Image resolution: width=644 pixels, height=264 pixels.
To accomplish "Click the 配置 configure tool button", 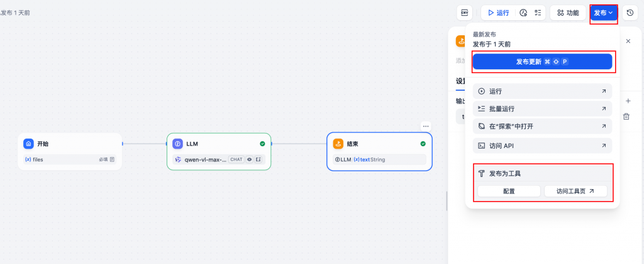I will tap(509, 191).
